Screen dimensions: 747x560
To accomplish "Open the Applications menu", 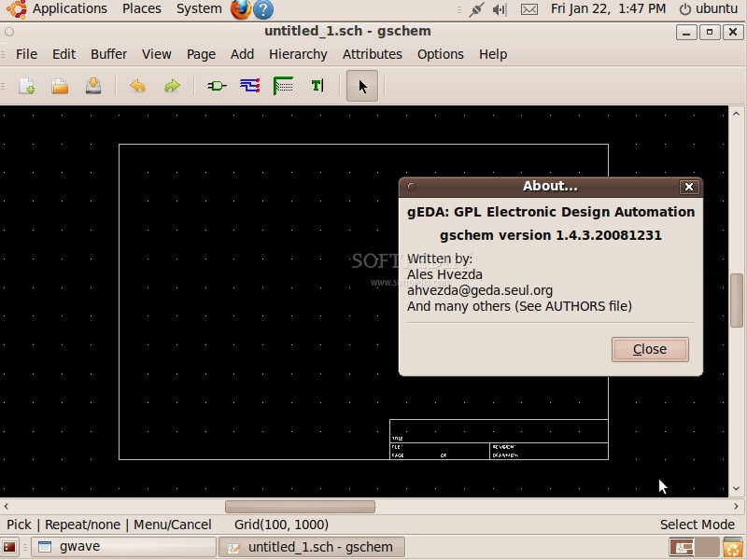I will [x=69, y=9].
